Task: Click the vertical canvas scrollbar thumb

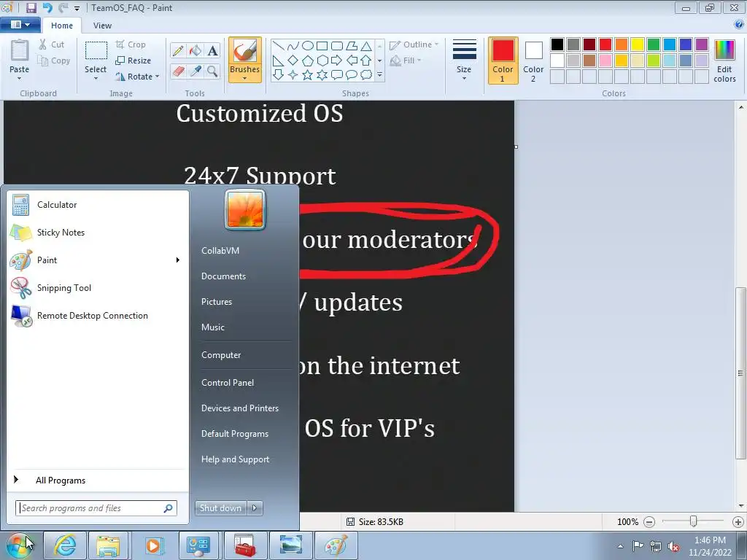Action: tap(740, 373)
